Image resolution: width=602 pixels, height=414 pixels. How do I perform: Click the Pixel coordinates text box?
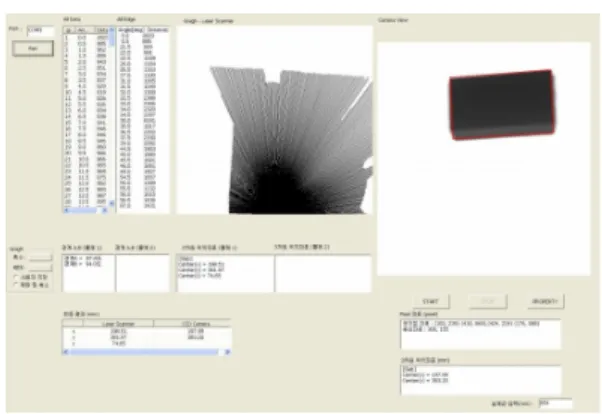coord(481,334)
